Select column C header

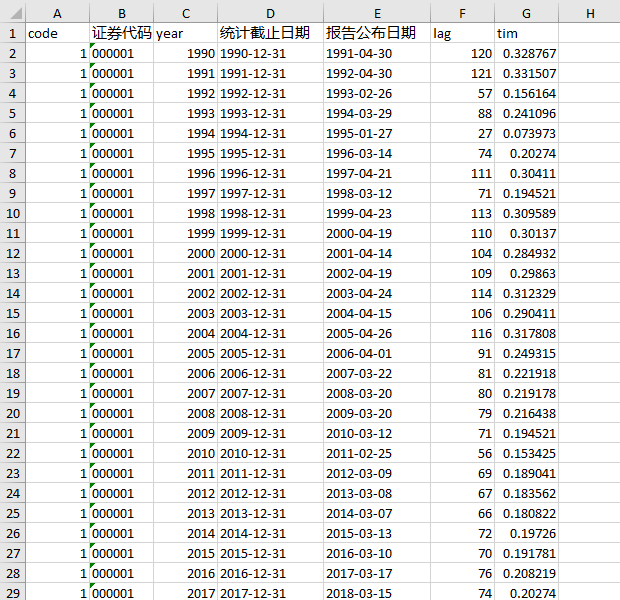click(x=186, y=13)
